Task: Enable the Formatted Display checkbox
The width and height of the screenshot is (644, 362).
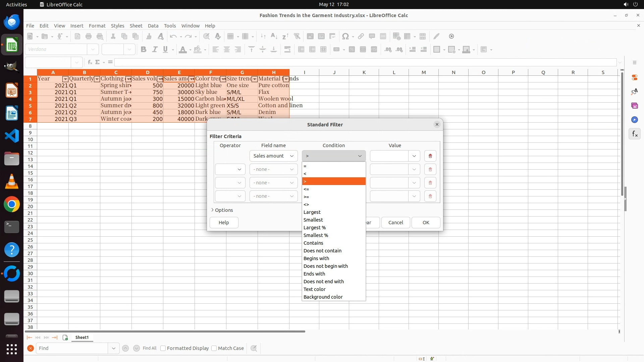Action: point(163,348)
